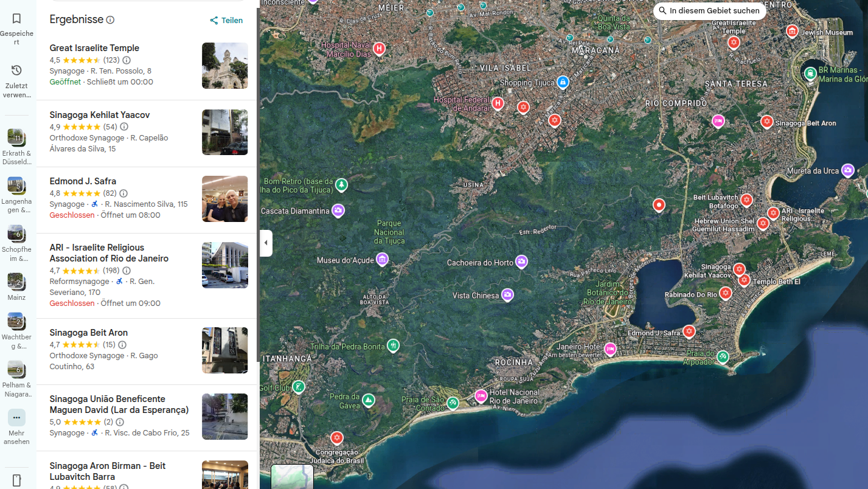Open the Edmond J. Safra result title

click(x=83, y=181)
